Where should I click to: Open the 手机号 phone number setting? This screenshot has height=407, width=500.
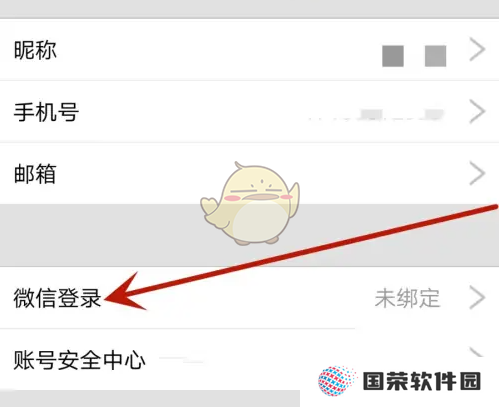249,112
